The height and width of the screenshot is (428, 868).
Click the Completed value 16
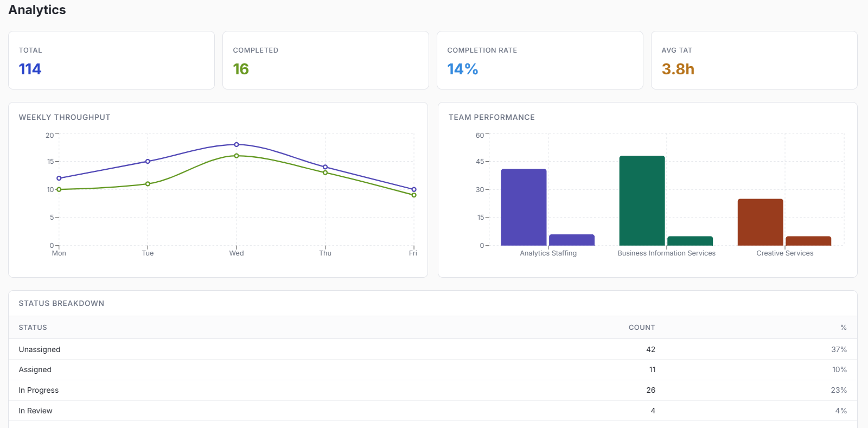coord(241,69)
